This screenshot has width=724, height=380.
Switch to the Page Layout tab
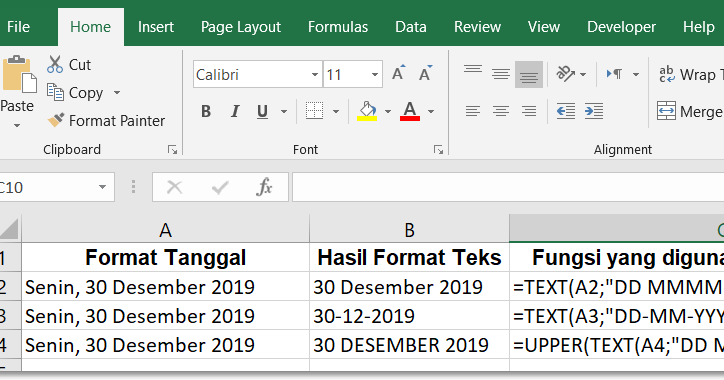tap(241, 27)
